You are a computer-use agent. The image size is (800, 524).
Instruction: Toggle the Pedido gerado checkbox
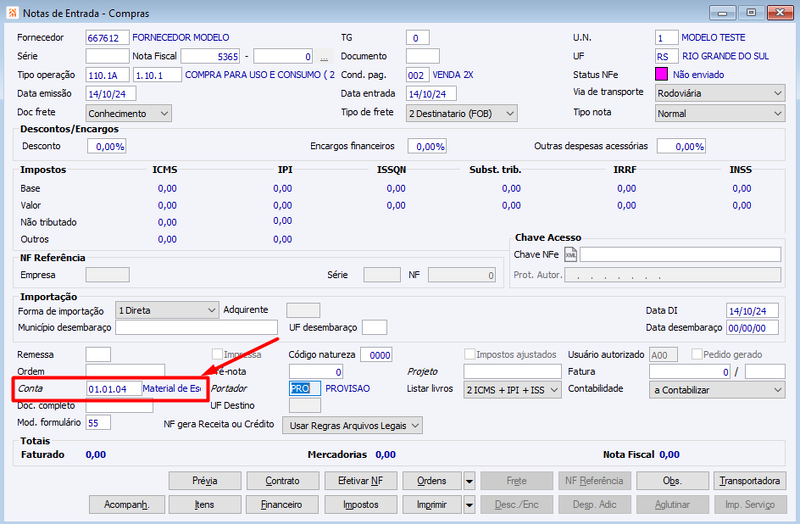pos(696,354)
